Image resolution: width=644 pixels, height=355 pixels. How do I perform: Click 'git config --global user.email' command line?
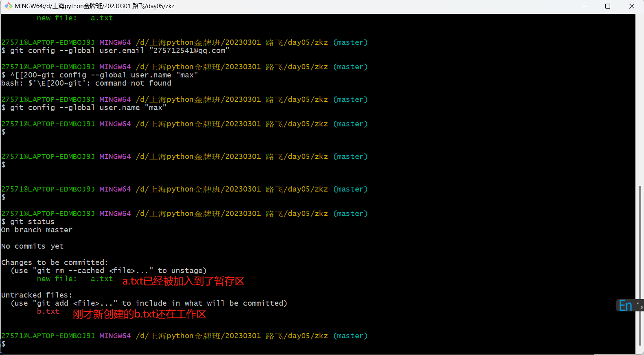tap(116, 51)
